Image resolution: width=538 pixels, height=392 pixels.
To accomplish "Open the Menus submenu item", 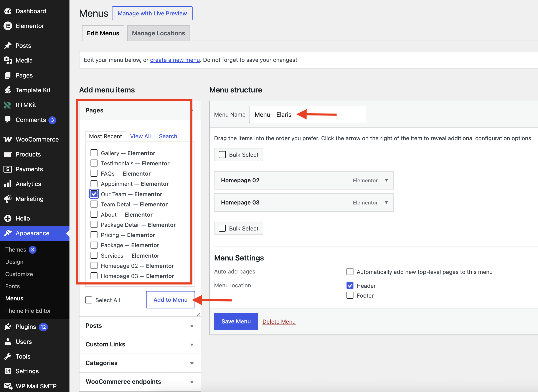I will point(14,298).
